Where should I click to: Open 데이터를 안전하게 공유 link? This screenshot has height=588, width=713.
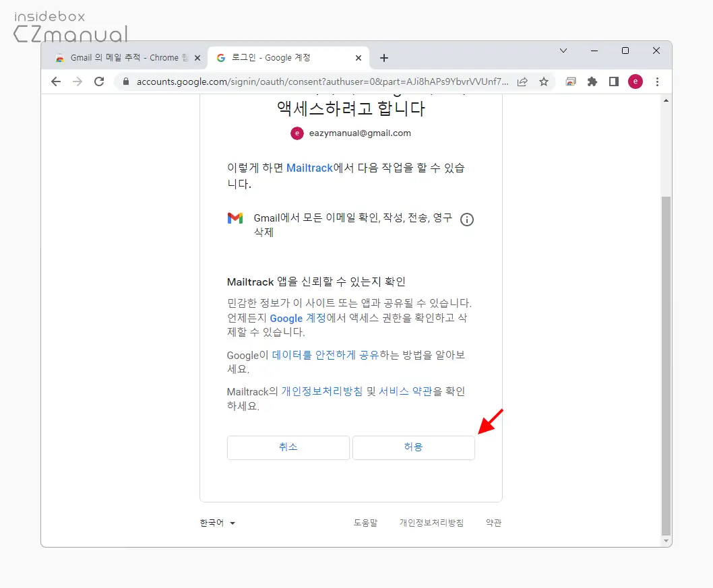(325, 355)
